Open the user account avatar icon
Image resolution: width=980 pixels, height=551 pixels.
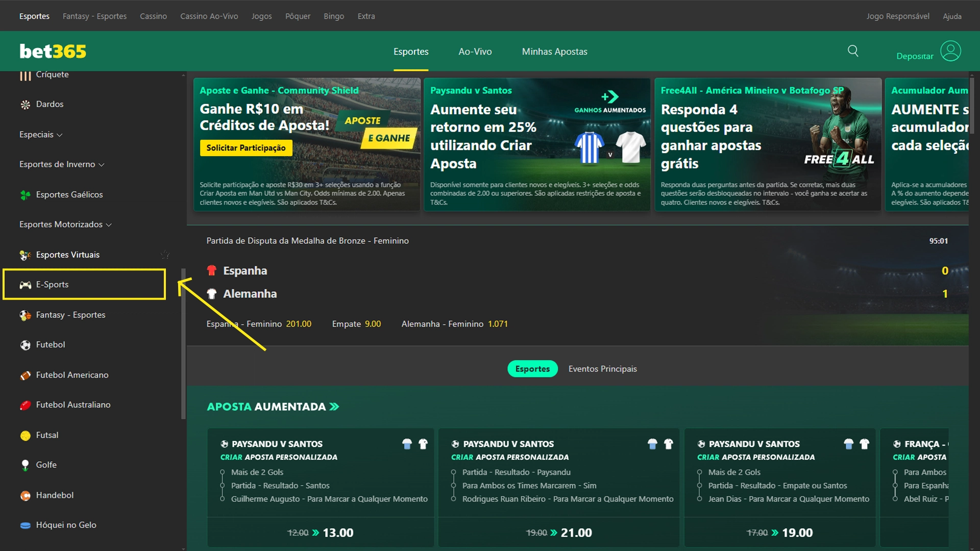tap(950, 51)
